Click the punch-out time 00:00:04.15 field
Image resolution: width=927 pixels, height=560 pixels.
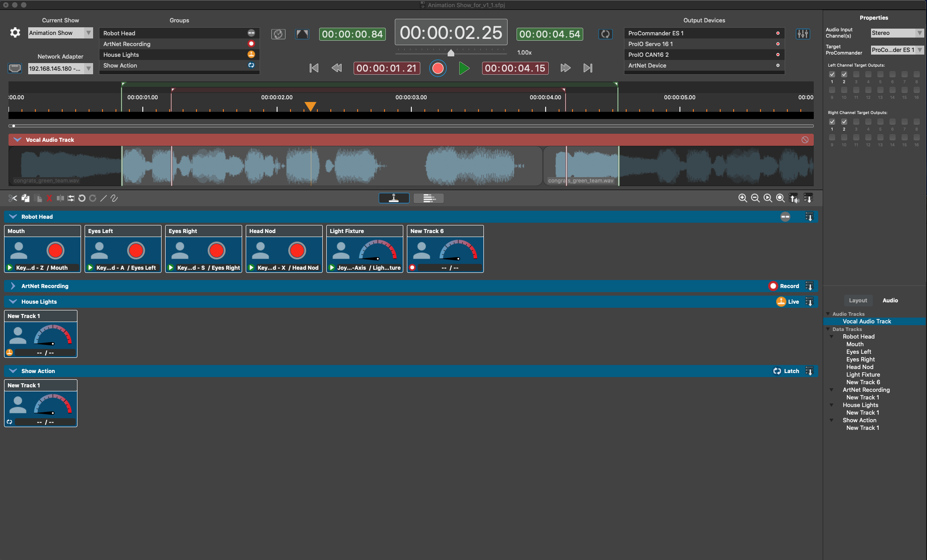click(x=515, y=68)
